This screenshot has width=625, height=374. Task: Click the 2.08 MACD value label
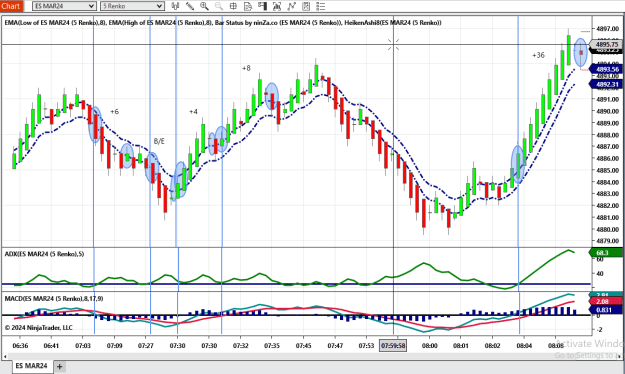click(x=605, y=301)
